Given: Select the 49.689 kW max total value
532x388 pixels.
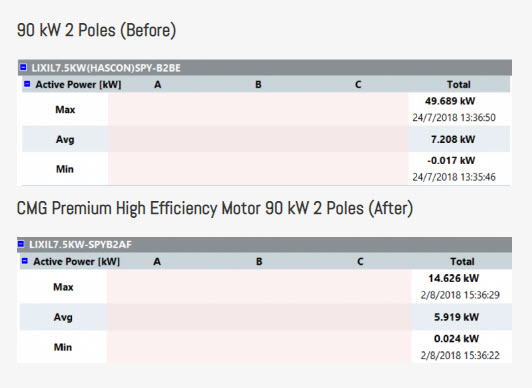Looking at the screenshot, I should 450,101.
